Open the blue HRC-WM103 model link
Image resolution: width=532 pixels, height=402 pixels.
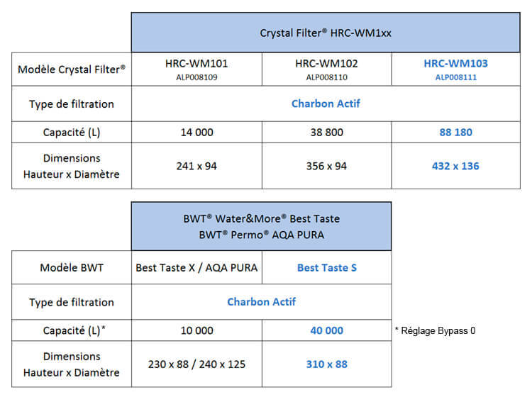(x=455, y=64)
